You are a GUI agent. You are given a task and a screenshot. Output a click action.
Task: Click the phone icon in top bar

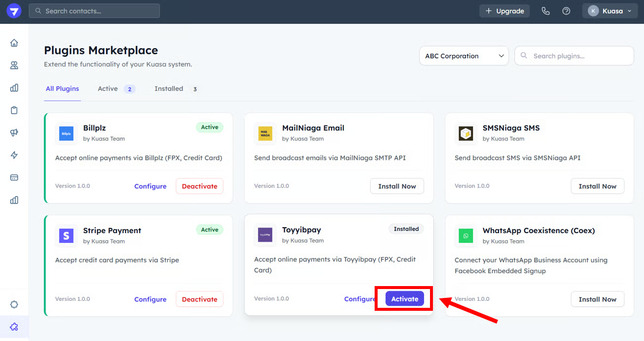546,11
